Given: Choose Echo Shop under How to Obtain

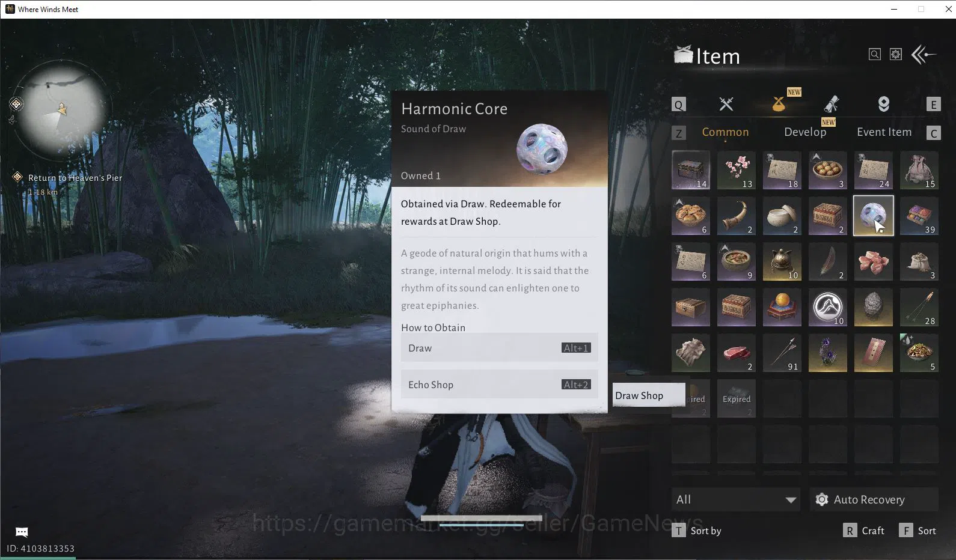Looking at the screenshot, I should point(499,385).
